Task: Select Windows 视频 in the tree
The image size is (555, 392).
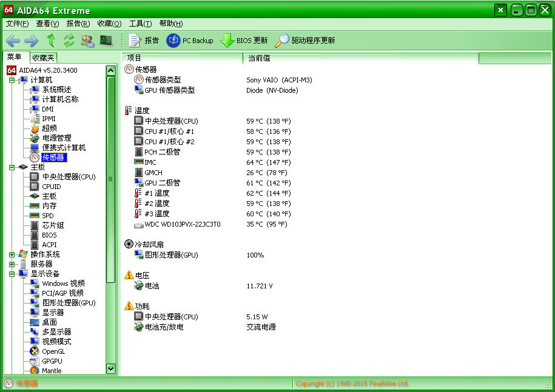Action: (x=63, y=284)
